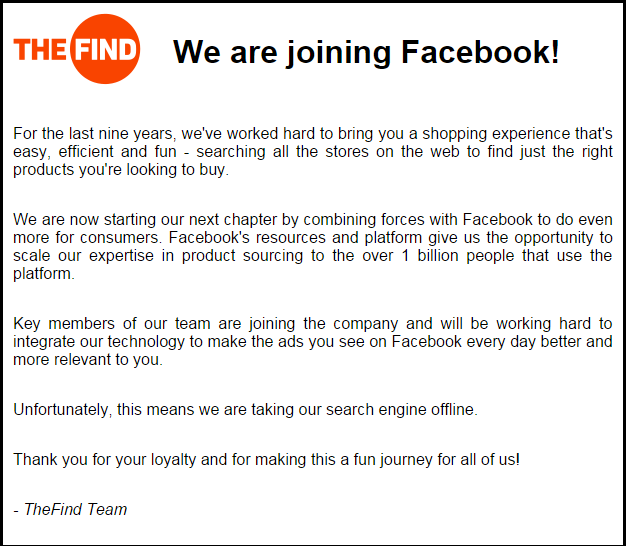The height and width of the screenshot is (546, 626).
Task: Click 'fun journey for all of us!' text
Action: click(x=436, y=459)
